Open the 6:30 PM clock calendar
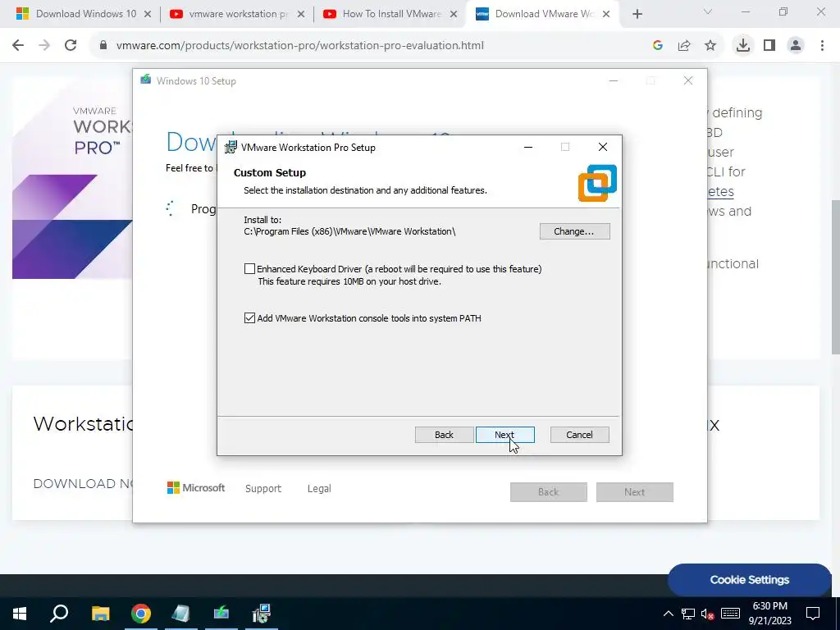Screen dimensions: 840x630 [x=769, y=614]
